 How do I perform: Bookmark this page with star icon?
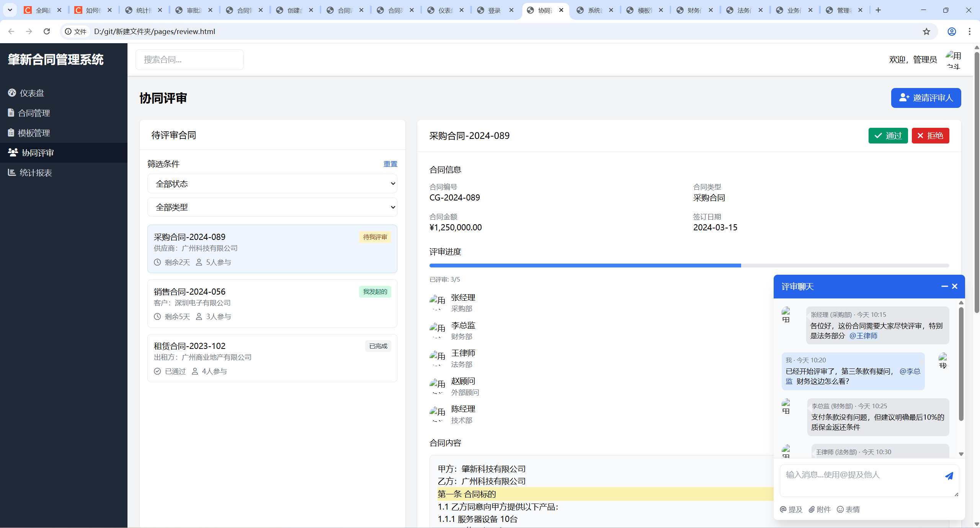[926, 31]
